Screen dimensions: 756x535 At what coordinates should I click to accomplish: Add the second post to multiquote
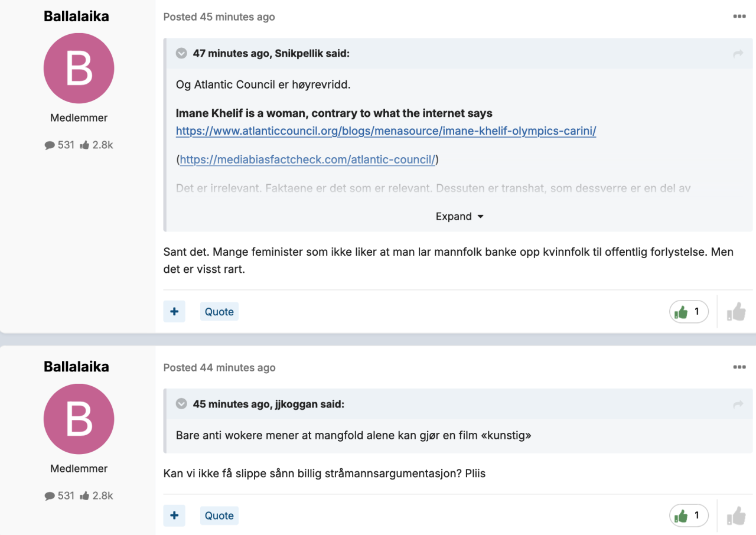pyautogui.click(x=174, y=515)
